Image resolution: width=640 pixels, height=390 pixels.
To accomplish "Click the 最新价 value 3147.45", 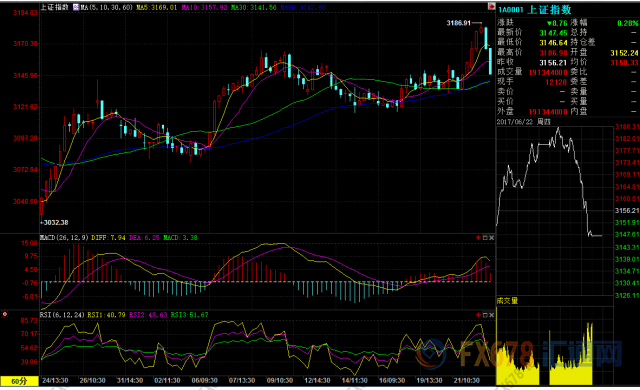I will [x=553, y=33].
